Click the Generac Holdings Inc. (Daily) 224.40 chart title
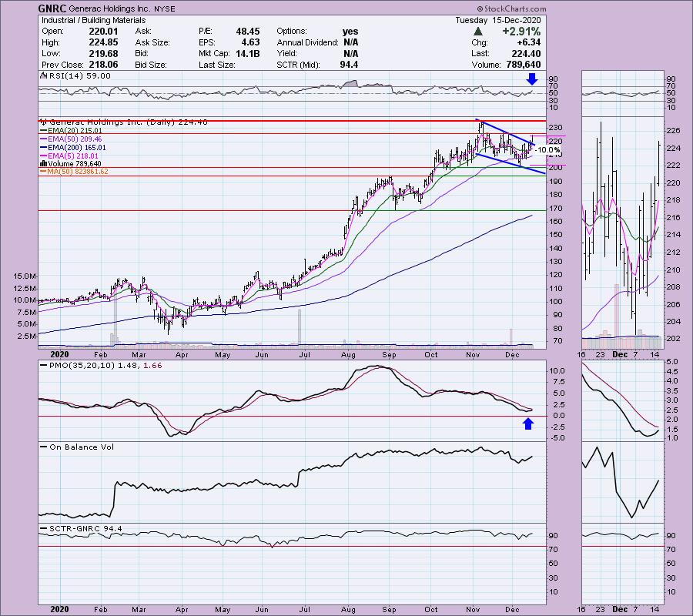The image size is (693, 616). (128, 122)
